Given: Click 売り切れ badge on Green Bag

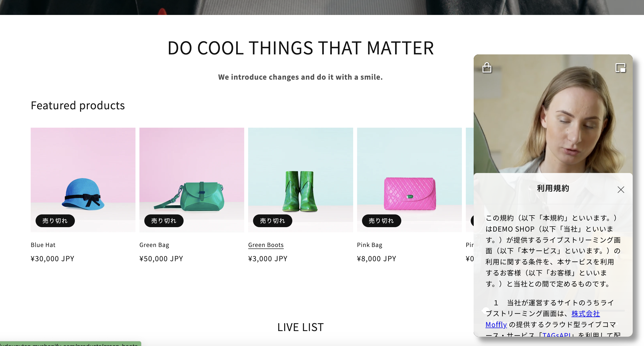Looking at the screenshot, I should (164, 221).
